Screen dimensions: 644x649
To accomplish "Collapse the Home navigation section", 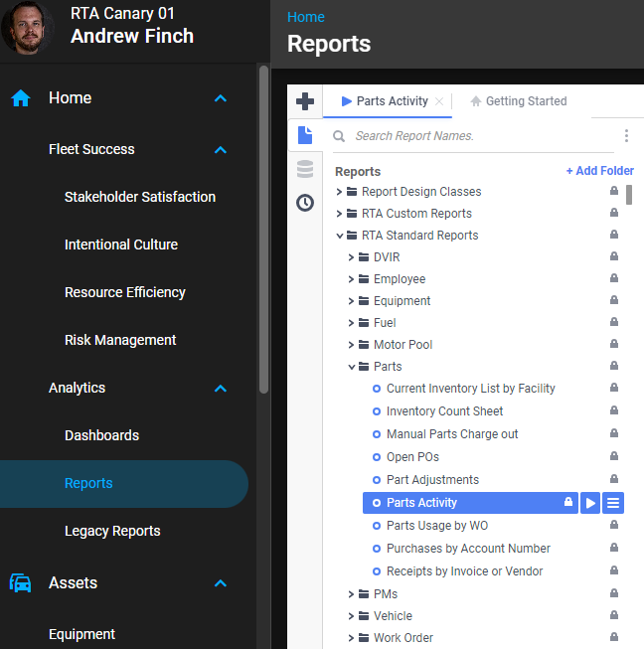I will click(221, 98).
